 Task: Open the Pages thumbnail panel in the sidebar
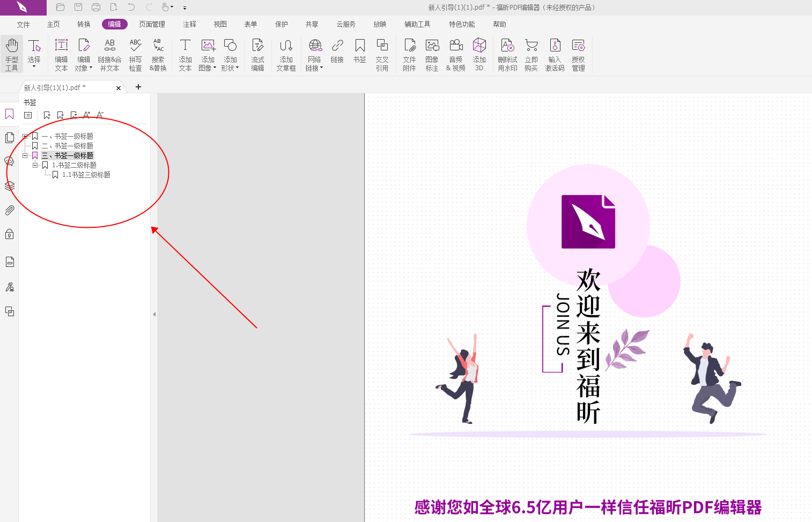tap(9, 138)
